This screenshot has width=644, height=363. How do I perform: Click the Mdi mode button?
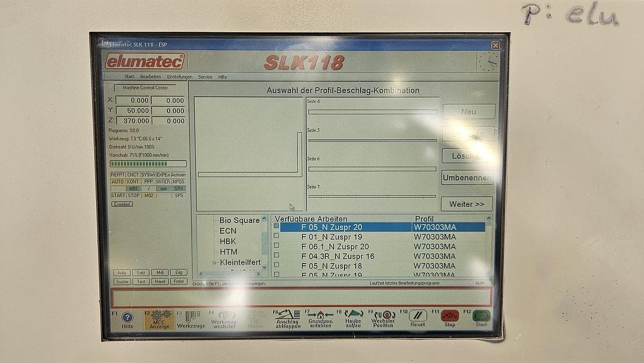(159, 273)
